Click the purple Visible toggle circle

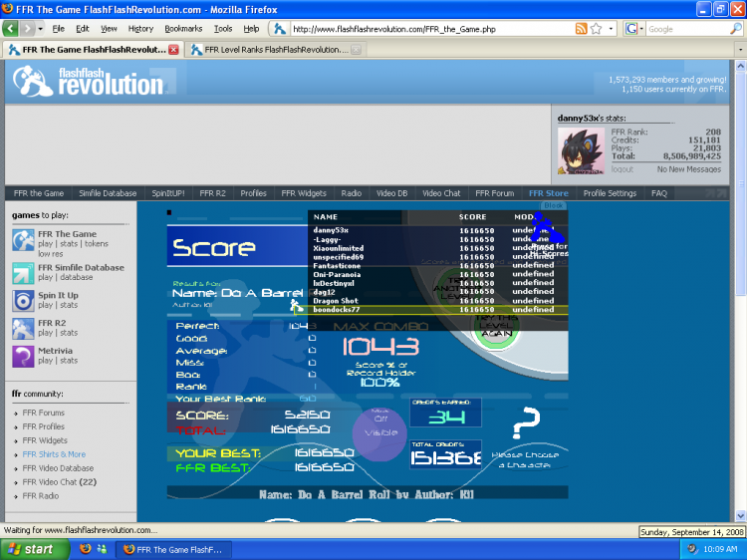(x=379, y=432)
